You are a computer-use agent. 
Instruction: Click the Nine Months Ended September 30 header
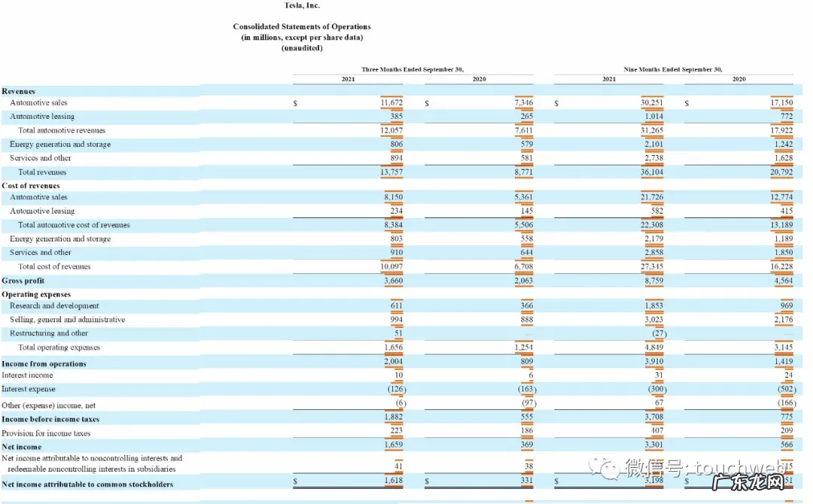tap(673, 69)
